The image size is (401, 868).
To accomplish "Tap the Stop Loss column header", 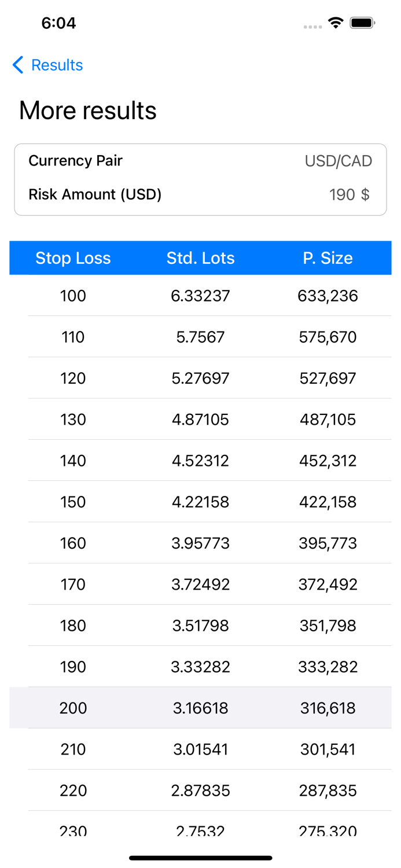I will point(73,258).
